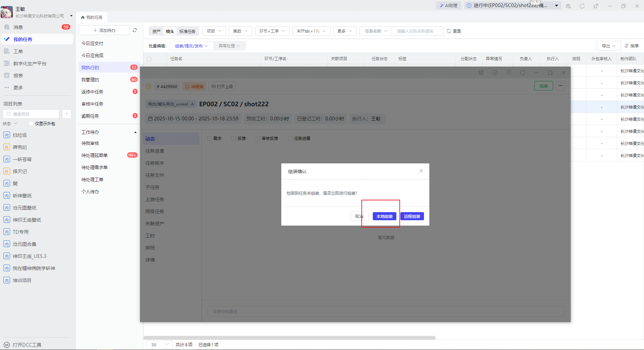Open the AI助理 assistant
644x350 pixels.
pyautogui.click(x=449, y=6)
